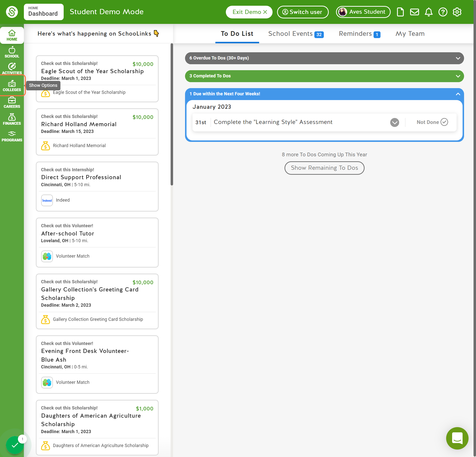
Task: Expand the 6 Overdue To Dos section
Action: [324, 58]
